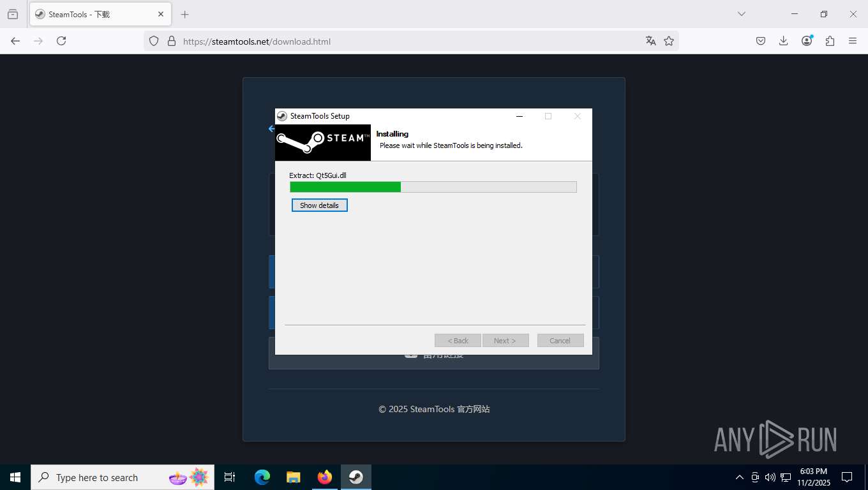
Task: Open Firefox account menu
Action: pyautogui.click(x=807, y=41)
